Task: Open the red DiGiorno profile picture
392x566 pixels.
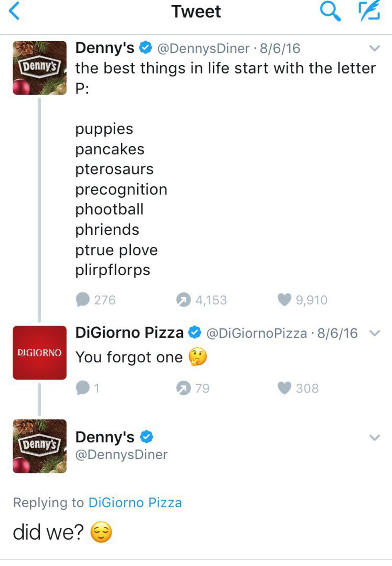Action: click(x=40, y=352)
